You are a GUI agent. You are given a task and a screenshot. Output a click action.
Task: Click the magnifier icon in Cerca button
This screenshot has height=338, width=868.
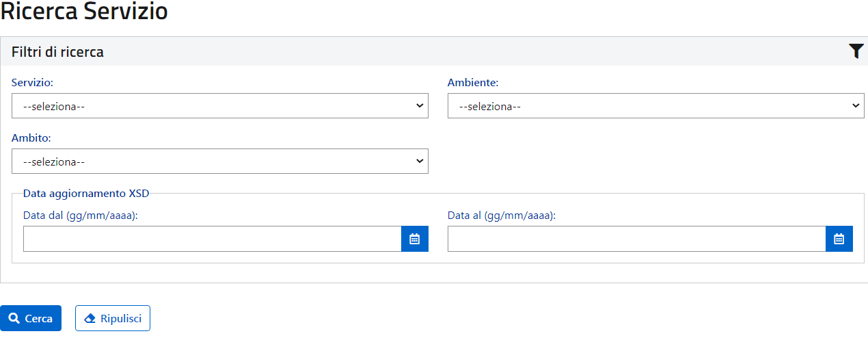coord(14,318)
